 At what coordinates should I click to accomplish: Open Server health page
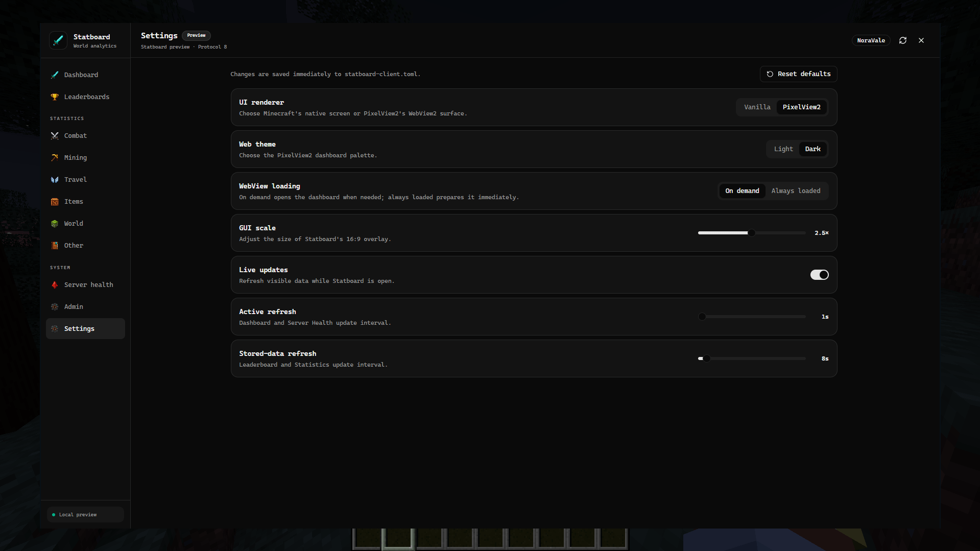[85, 285]
